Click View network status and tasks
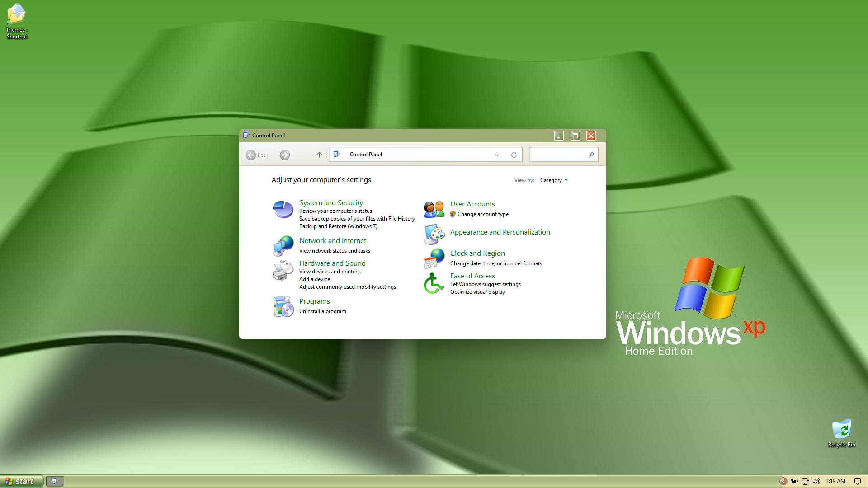This screenshot has height=488, width=868. 335,251
